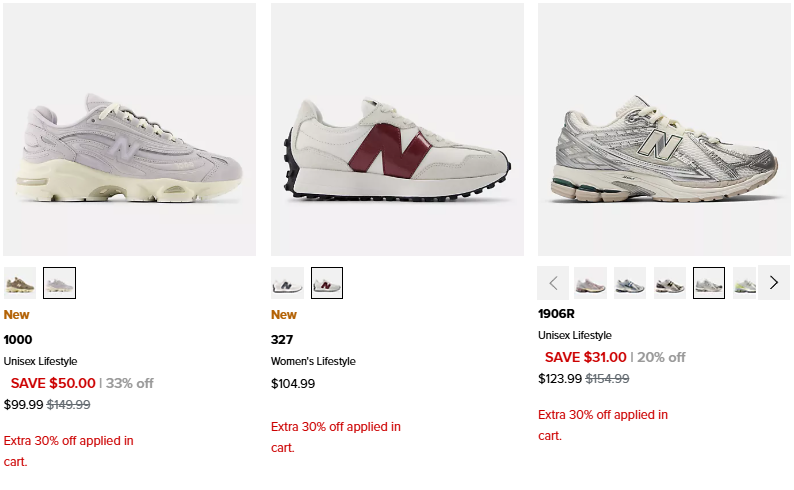
Task: Pick the lime-green 1906R color swatch
Action: pyautogui.click(x=744, y=283)
